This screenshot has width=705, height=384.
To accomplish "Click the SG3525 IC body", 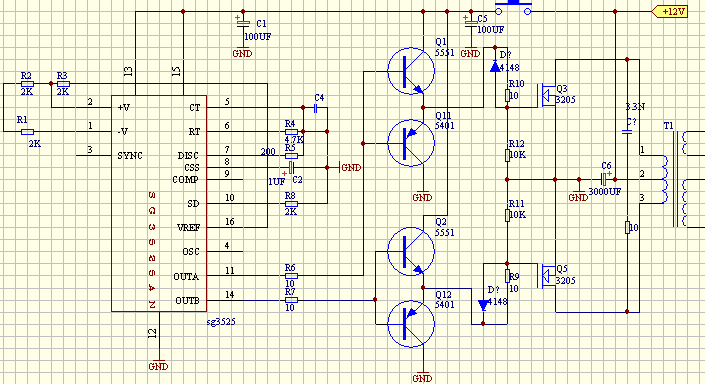I will (159, 203).
